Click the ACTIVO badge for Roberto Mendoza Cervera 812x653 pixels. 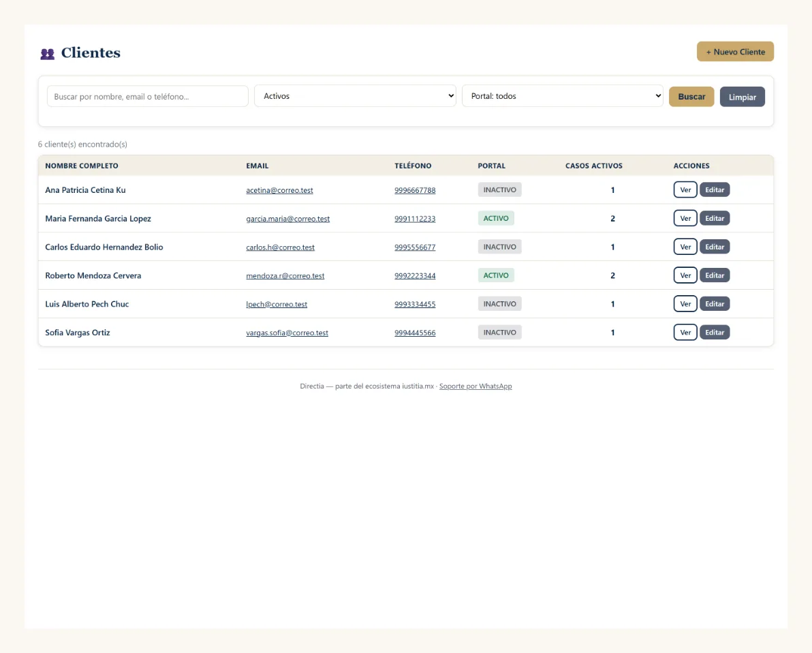[x=496, y=275]
